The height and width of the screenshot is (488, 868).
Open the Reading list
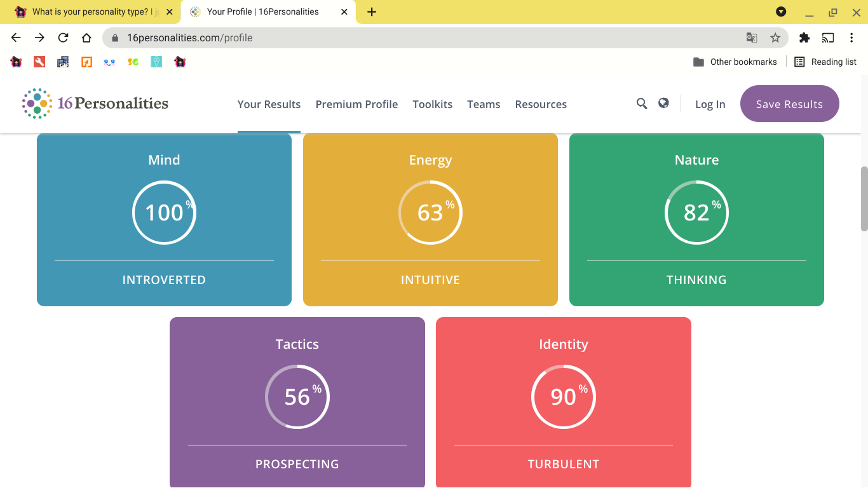coord(825,62)
